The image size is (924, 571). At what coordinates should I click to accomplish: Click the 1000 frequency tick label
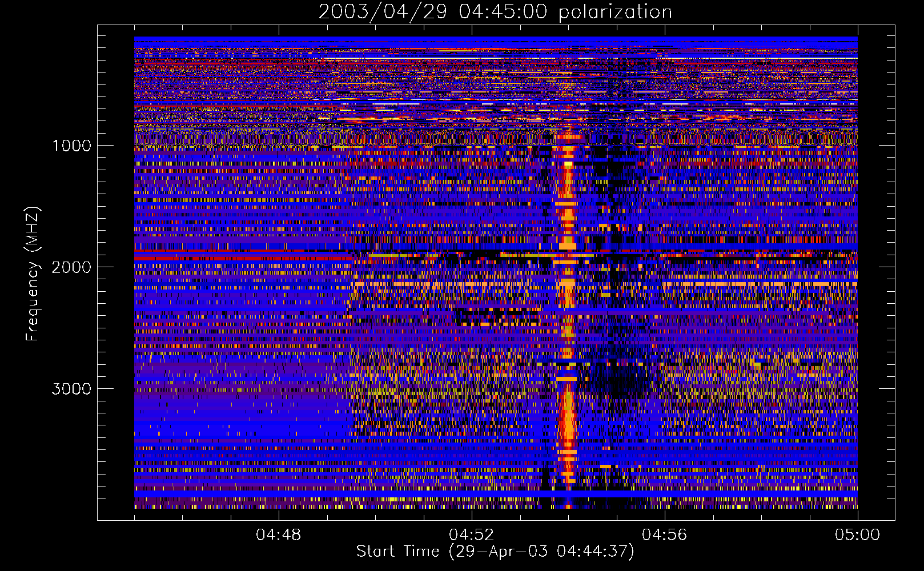tap(71, 146)
